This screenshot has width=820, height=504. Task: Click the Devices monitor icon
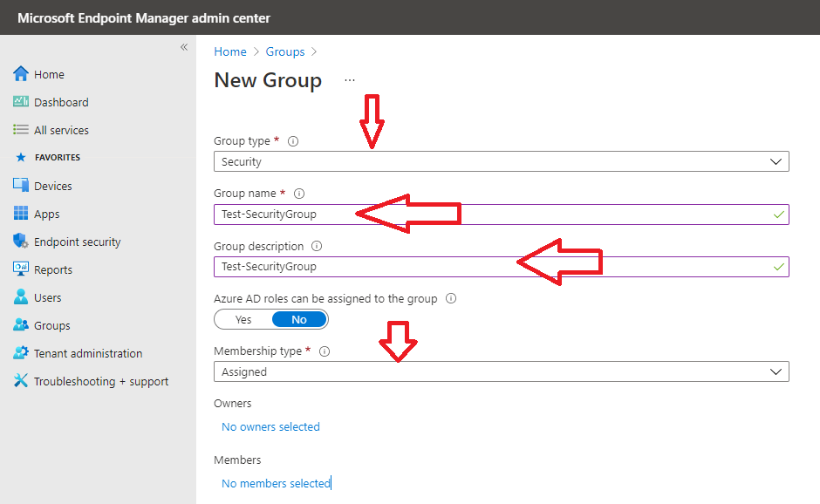(x=20, y=185)
